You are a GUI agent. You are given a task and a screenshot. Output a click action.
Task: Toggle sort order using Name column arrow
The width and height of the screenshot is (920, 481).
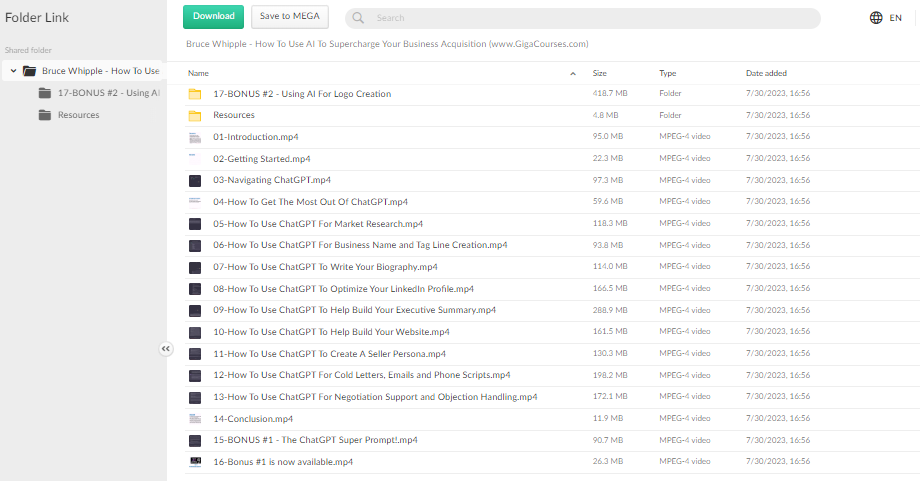(573, 74)
